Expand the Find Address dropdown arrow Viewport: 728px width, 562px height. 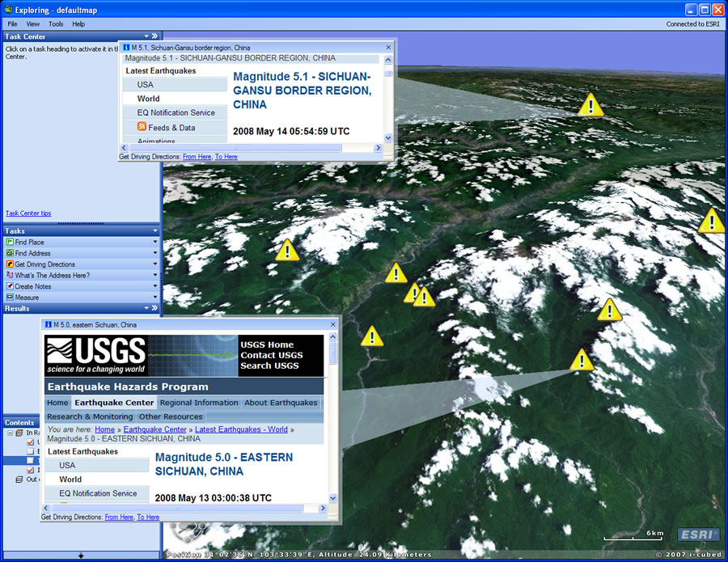click(x=155, y=253)
